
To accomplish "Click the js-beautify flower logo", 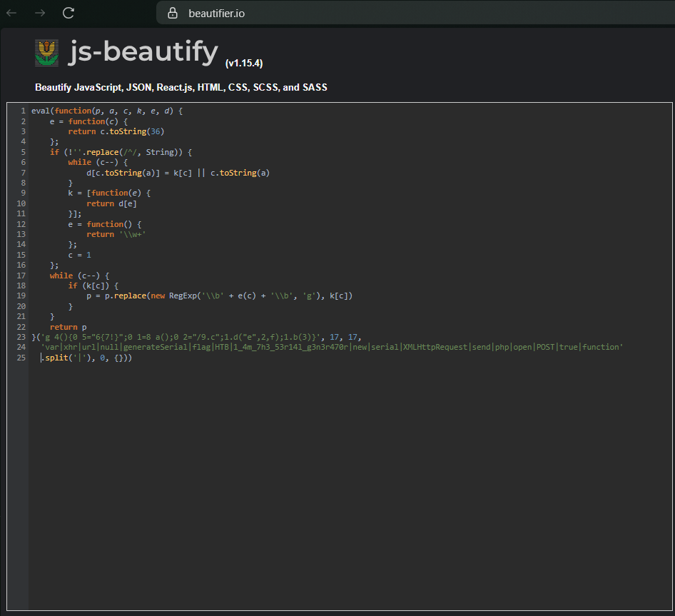I will pos(46,54).
